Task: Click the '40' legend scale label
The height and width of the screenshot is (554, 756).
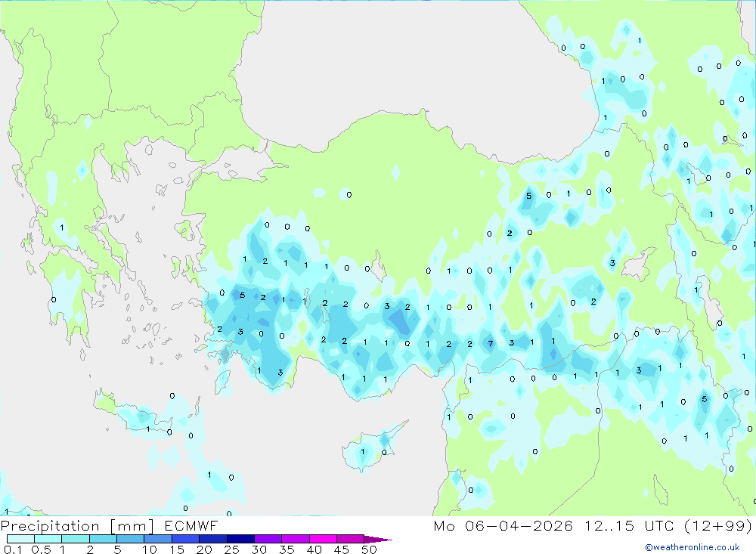Action: click(314, 549)
